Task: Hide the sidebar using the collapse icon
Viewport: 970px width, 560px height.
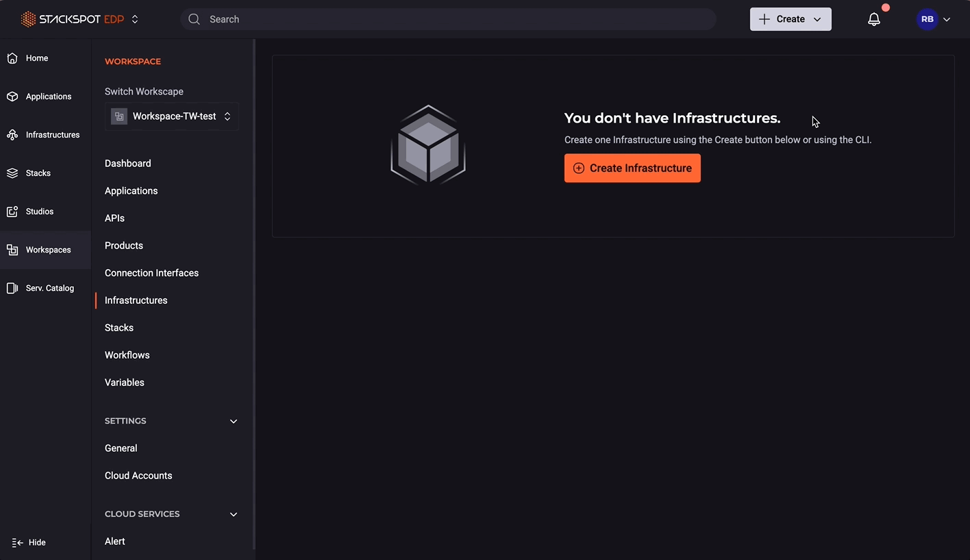Action: (18, 542)
